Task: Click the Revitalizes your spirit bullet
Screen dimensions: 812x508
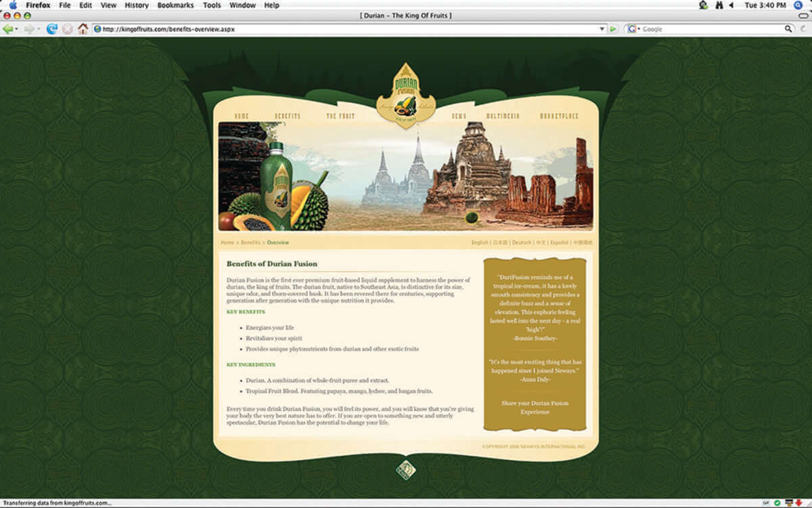Action: coord(273,338)
